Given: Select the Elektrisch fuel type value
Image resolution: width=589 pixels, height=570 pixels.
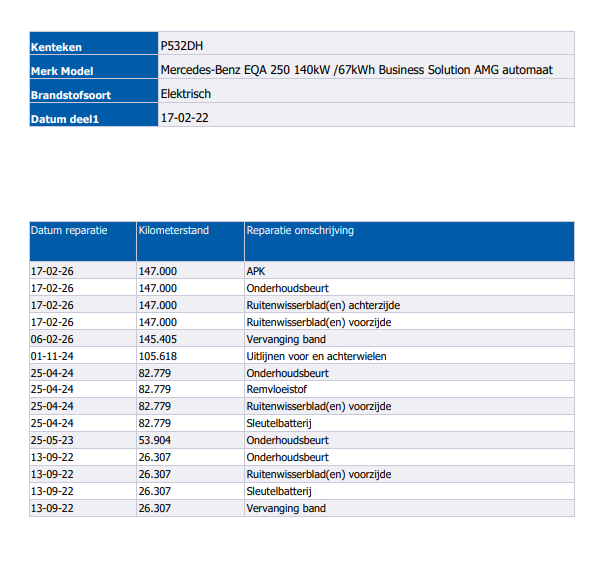Looking at the screenshot, I should point(186,94).
